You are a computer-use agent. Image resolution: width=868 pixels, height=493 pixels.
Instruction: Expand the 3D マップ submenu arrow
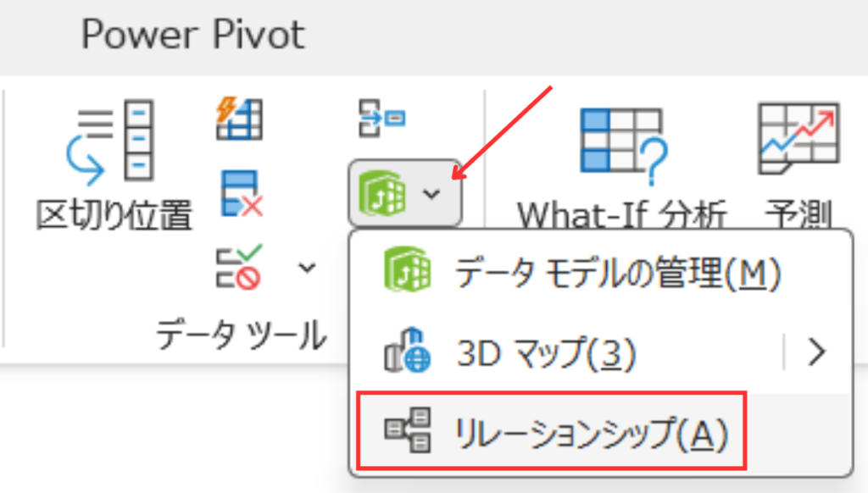817,352
